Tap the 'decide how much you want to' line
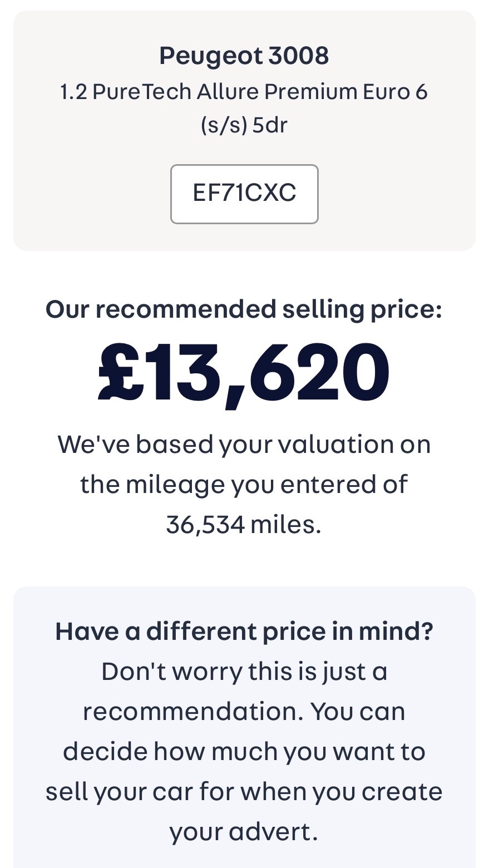 244,751
